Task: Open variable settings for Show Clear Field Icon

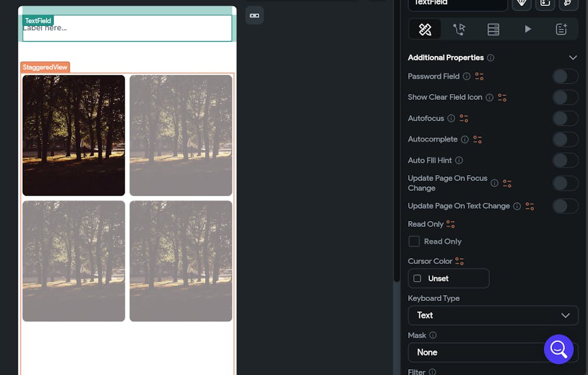Action: (x=502, y=98)
